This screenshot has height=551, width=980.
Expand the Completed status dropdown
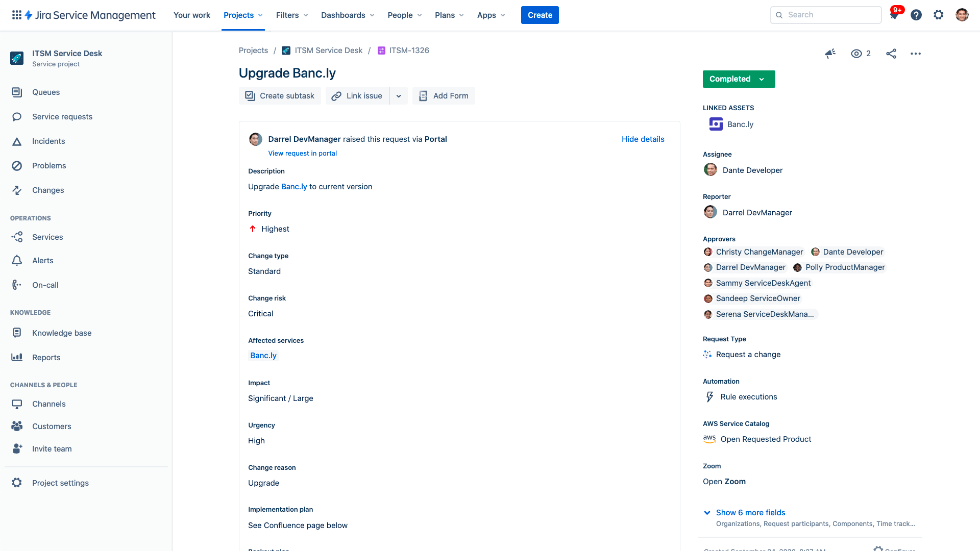point(761,79)
